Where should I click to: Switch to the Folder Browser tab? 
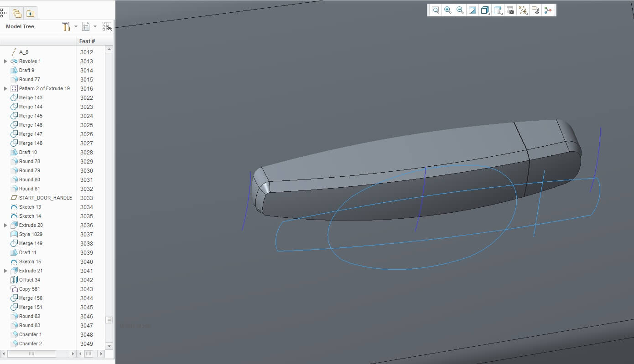pos(17,13)
